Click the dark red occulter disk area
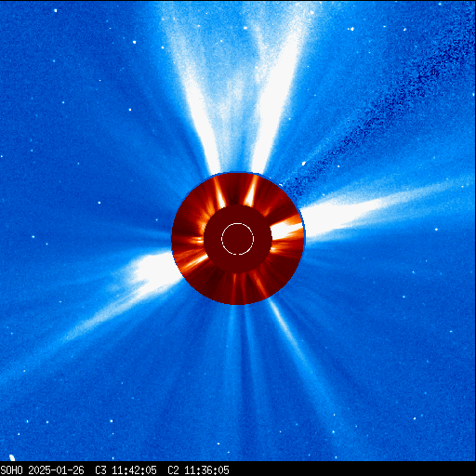This screenshot has height=476, width=476. 238,239
